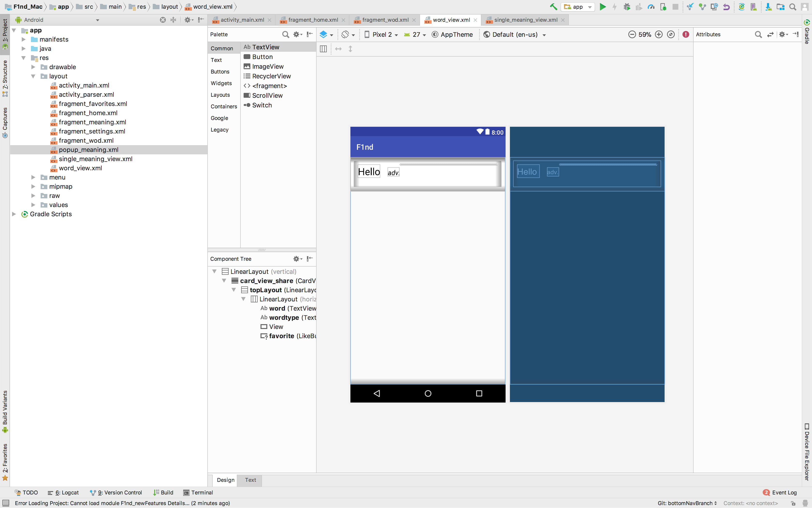Image resolution: width=812 pixels, height=508 pixels.
Task: Expand the manifests folder
Action: [x=23, y=39]
